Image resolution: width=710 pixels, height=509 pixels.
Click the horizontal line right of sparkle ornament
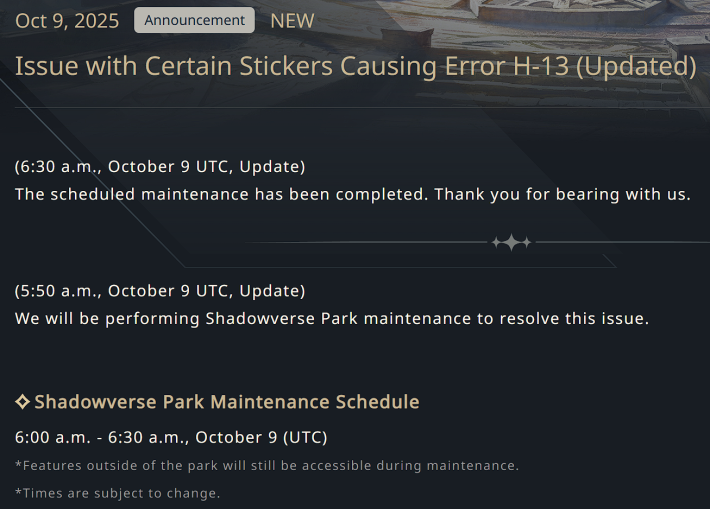(x=620, y=243)
